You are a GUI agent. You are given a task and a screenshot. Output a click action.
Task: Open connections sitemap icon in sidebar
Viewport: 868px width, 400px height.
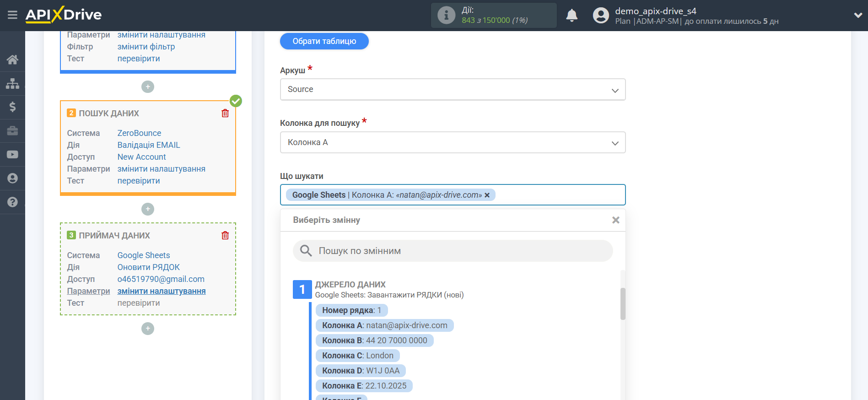tap(12, 83)
